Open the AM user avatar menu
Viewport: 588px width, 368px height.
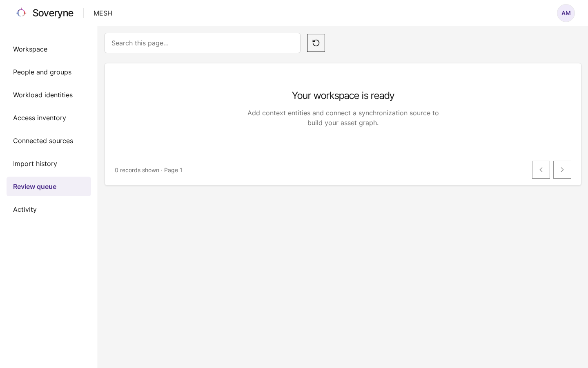click(566, 13)
